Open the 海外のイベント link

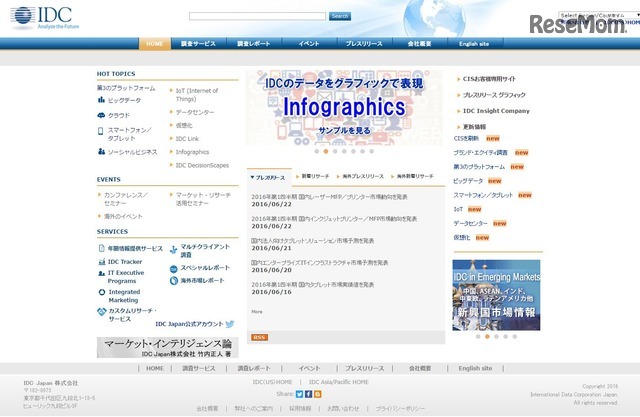(123, 216)
